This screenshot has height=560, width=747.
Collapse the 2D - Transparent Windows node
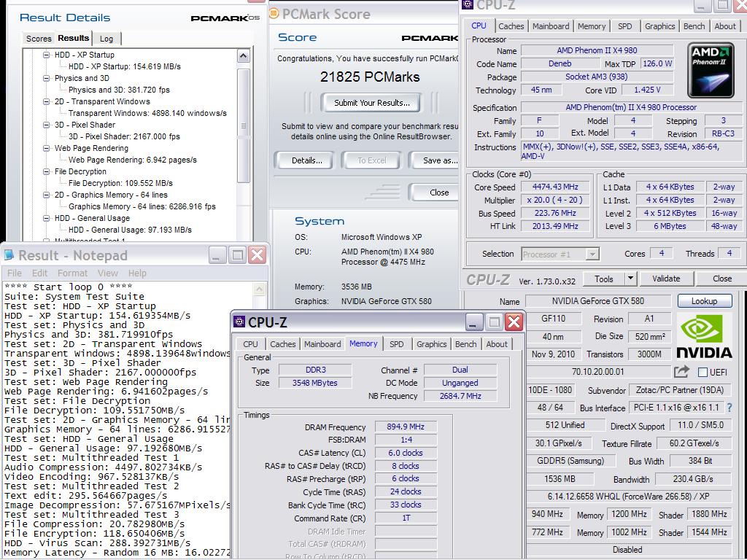46,101
